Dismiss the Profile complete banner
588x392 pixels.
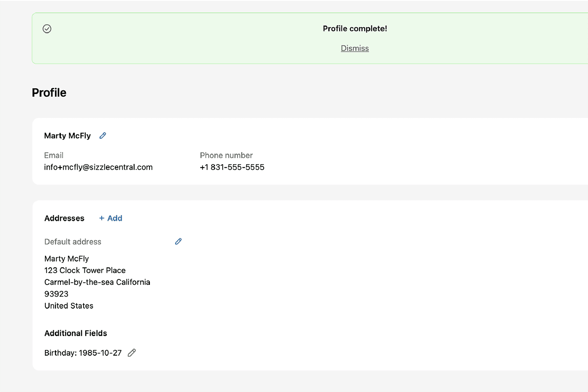355,48
